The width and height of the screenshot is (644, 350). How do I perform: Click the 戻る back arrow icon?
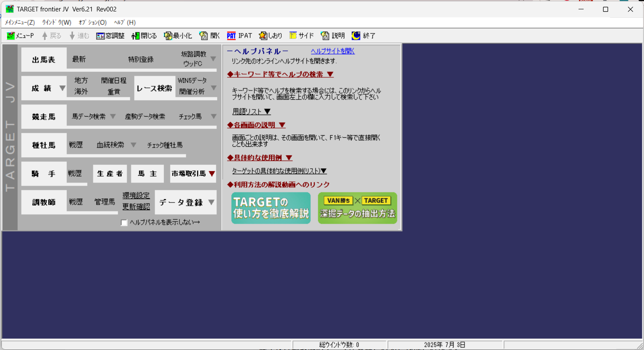tap(45, 36)
